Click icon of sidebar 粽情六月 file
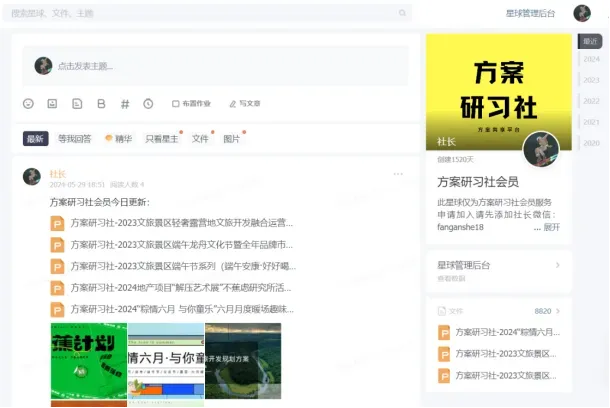610x408 pixels. [444, 333]
